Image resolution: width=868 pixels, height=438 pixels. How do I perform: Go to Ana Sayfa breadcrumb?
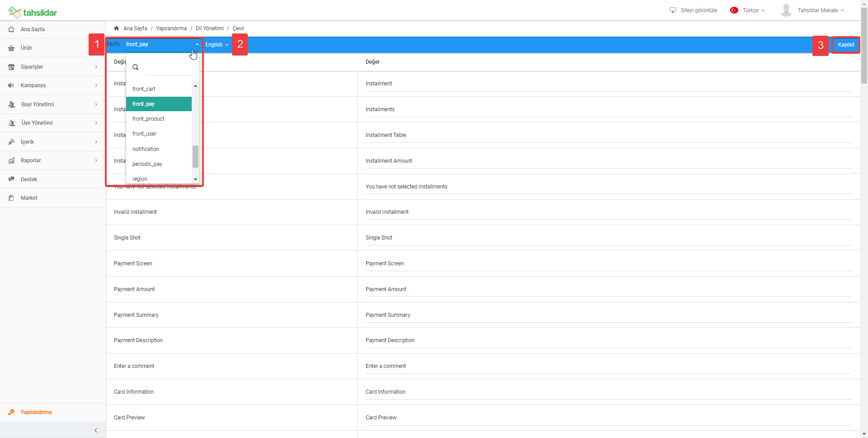[135, 28]
